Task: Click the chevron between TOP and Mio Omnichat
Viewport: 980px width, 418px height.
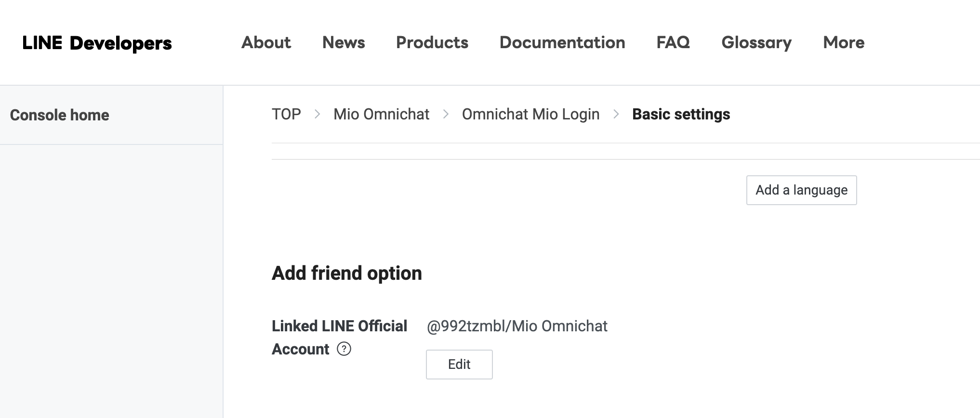Action: coord(317,114)
